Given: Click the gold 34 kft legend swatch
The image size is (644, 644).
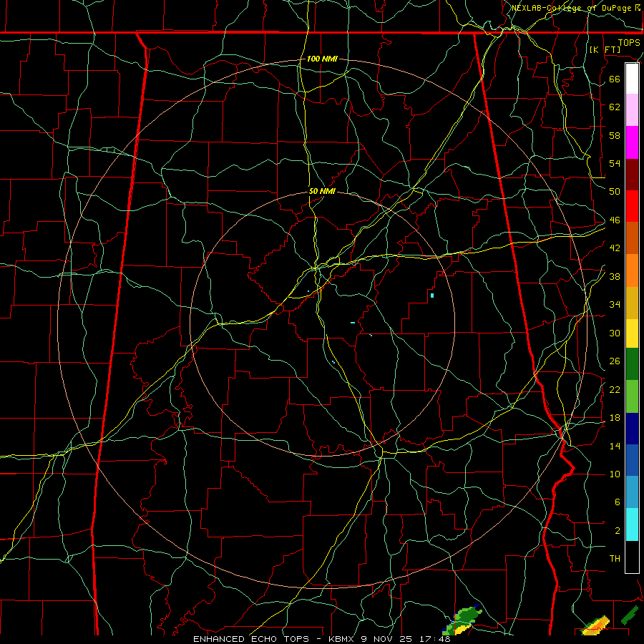Looking at the screenshot, I should tap(632, 303).
